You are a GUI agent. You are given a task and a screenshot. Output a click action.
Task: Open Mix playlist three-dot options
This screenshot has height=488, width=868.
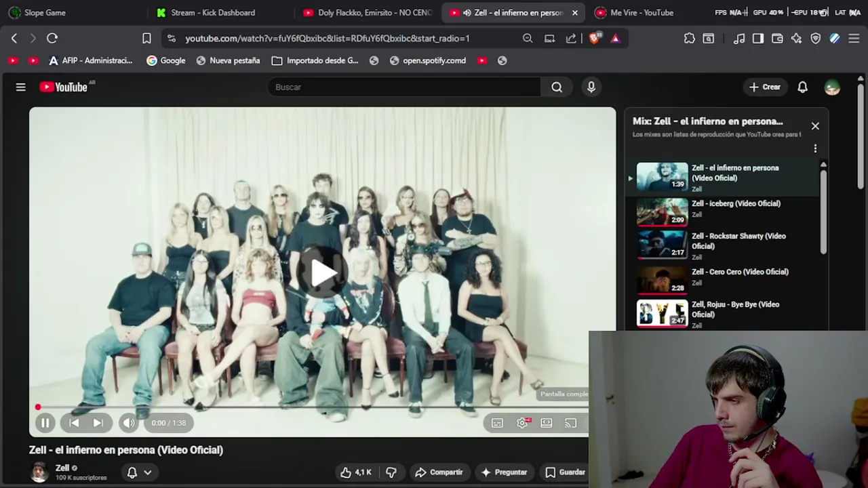pyautogui.click(x=815, y=148)
